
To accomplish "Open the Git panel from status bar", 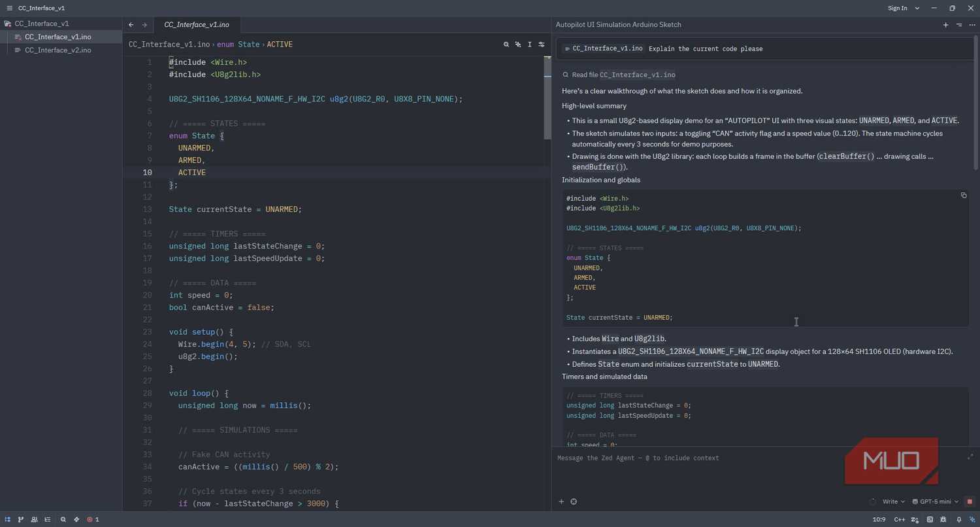I will 21,520.
